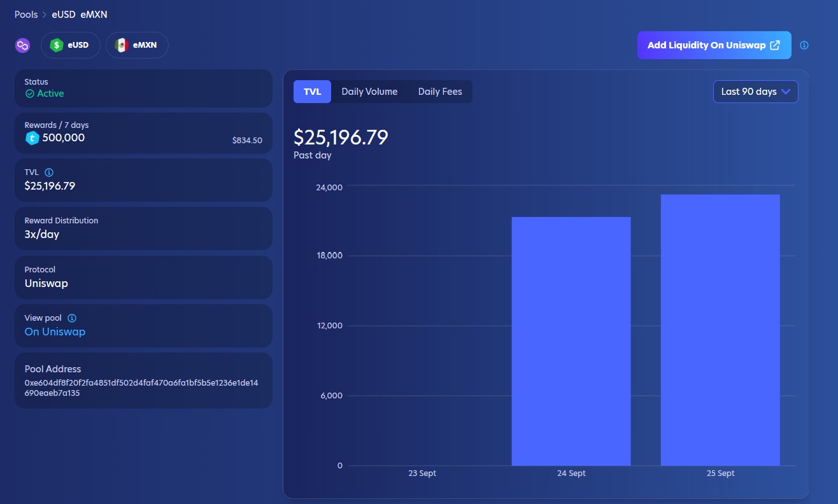Click the eMXN token chip
This screenshot has height=504, width=838.
136,45
